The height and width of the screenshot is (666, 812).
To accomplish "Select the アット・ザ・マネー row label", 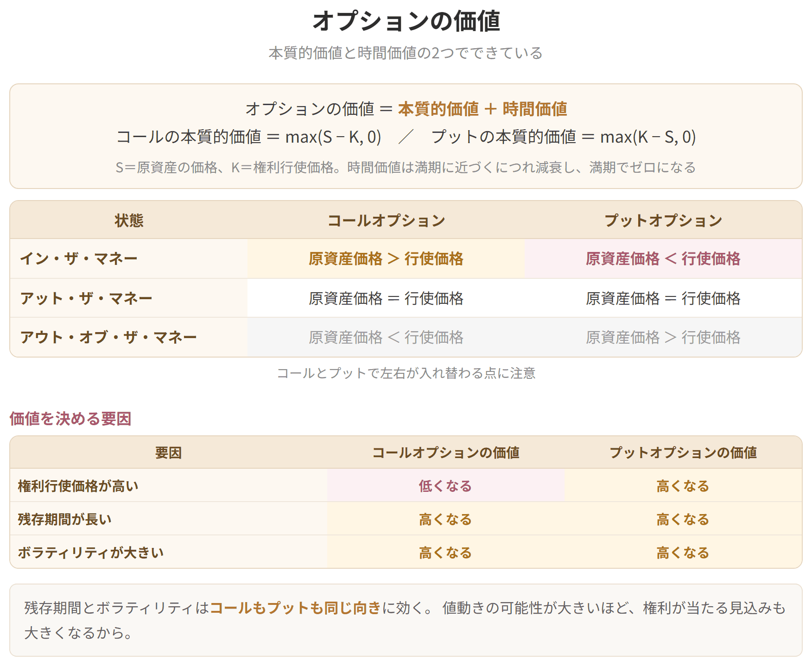I will click(x=129, y=298).
